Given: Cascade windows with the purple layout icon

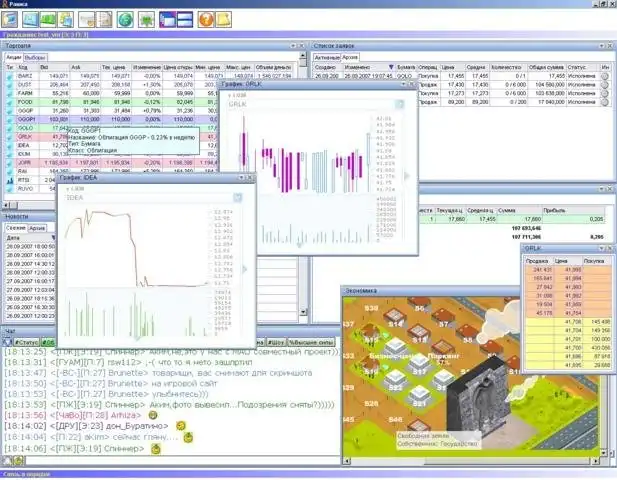Looking at the screenshot, I should pos(167,19).
